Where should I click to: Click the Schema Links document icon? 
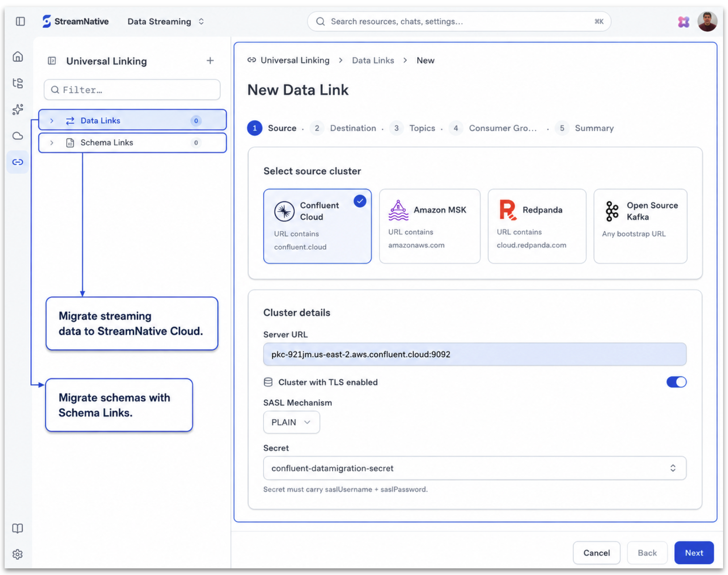coord(70,143)
